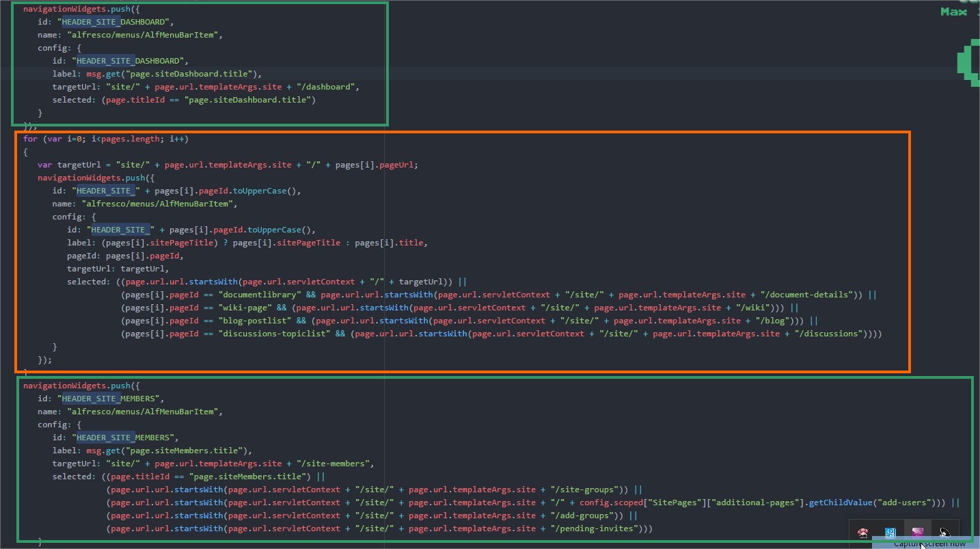Click the "targetUrl: targetUrl," line
The height and width of the screenshot is (549, 980).
click(x=118, y=269)
